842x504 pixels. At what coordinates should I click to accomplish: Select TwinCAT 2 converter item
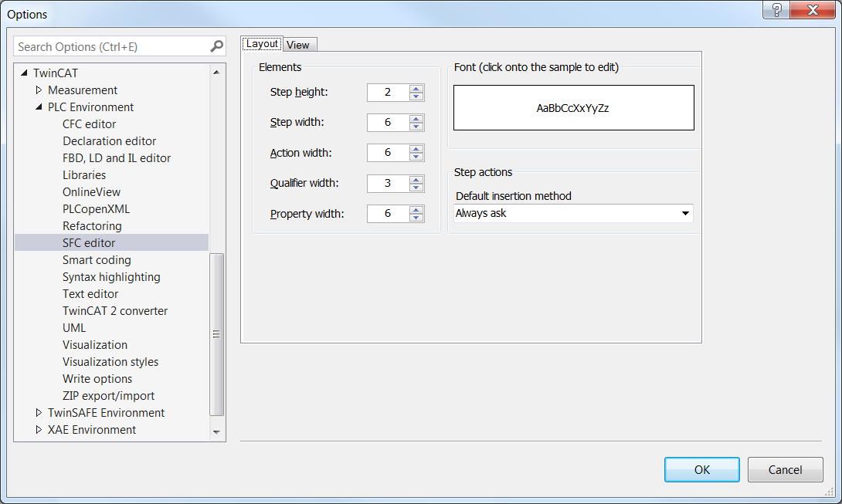(x=115, y=311)
